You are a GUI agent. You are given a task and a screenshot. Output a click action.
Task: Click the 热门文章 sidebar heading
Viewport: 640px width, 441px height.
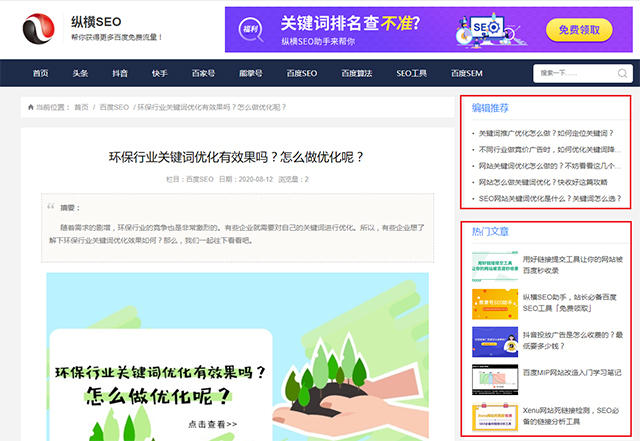[490, 232]
